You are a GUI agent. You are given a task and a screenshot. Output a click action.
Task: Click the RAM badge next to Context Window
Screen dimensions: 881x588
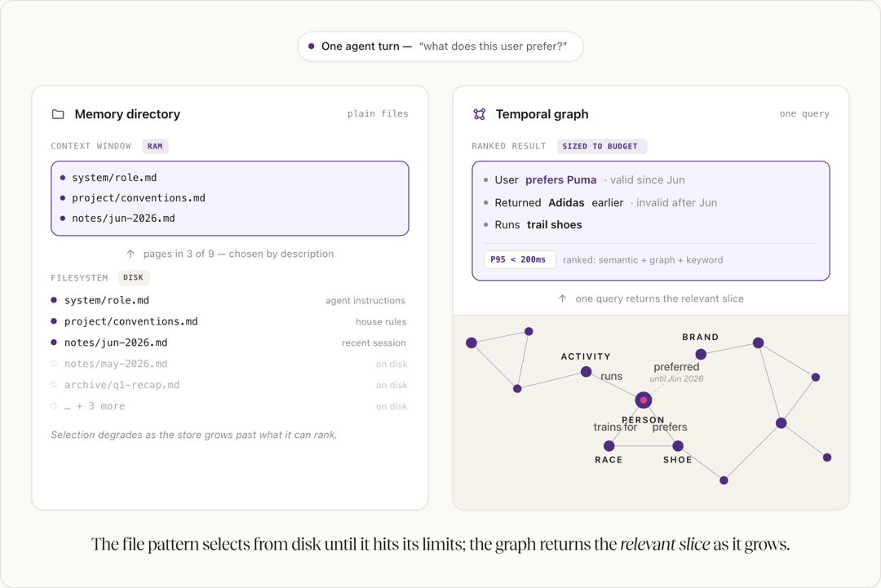pyautogui.click(x=155, y=146)
